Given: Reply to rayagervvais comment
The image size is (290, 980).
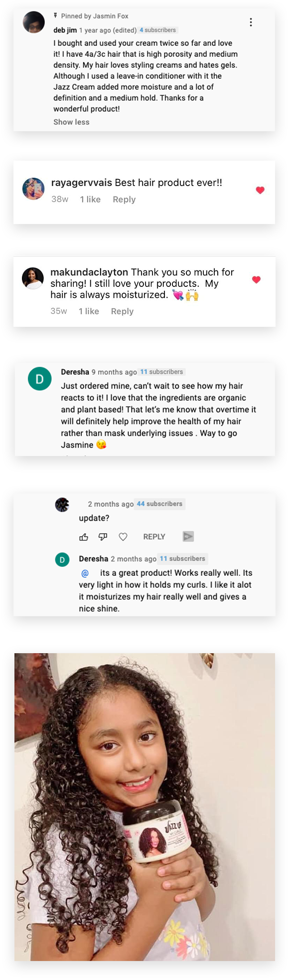Looking at the screenshot, I should tap(124, 199).
